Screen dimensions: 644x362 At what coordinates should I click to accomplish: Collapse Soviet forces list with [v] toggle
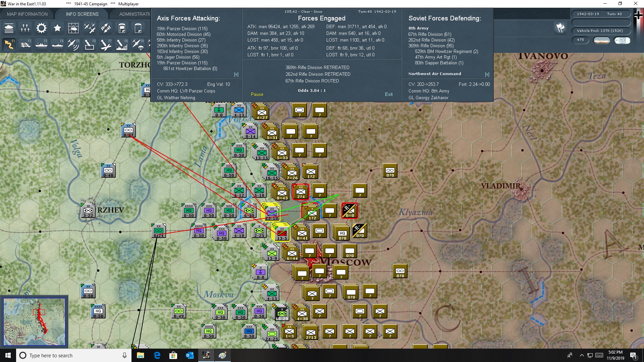click(x=487, y=74)
